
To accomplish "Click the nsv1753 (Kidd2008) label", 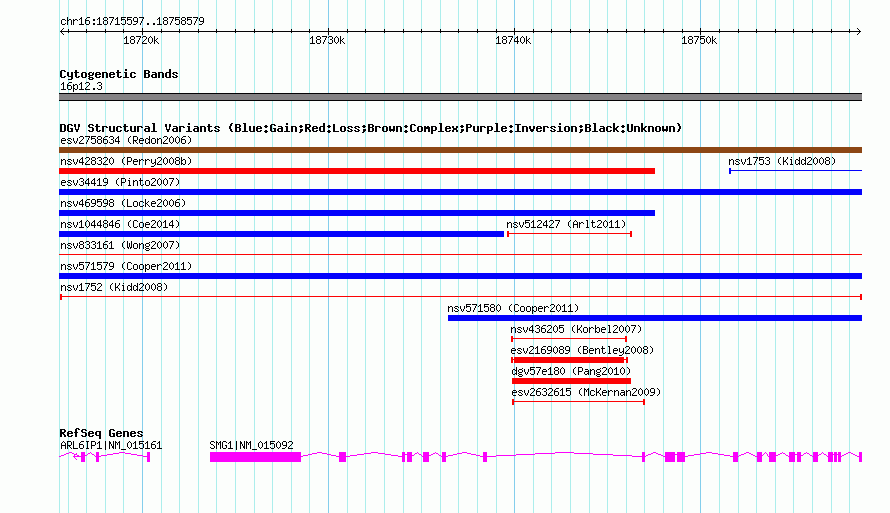I will 782,161.
